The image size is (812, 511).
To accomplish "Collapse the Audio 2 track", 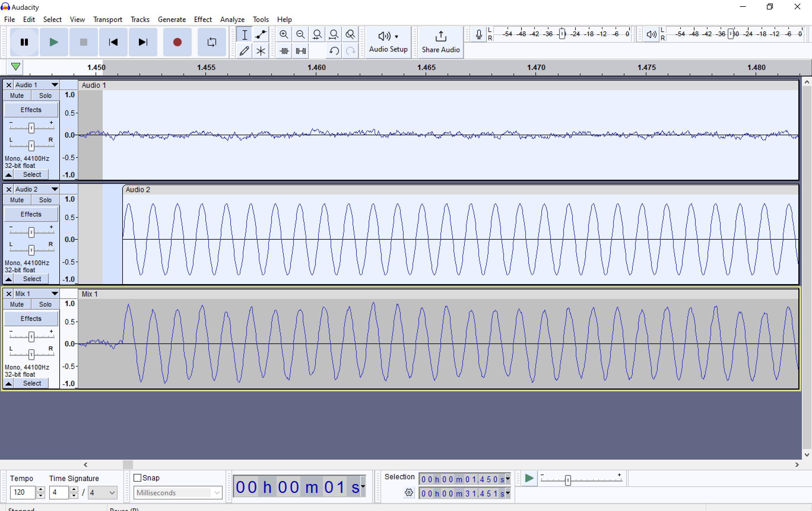I will click(9, 279).
